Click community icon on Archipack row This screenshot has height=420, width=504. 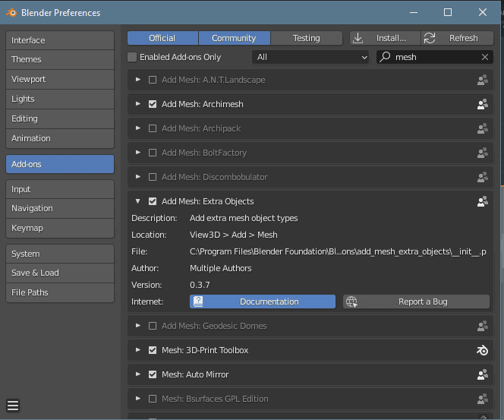[482, 128]
